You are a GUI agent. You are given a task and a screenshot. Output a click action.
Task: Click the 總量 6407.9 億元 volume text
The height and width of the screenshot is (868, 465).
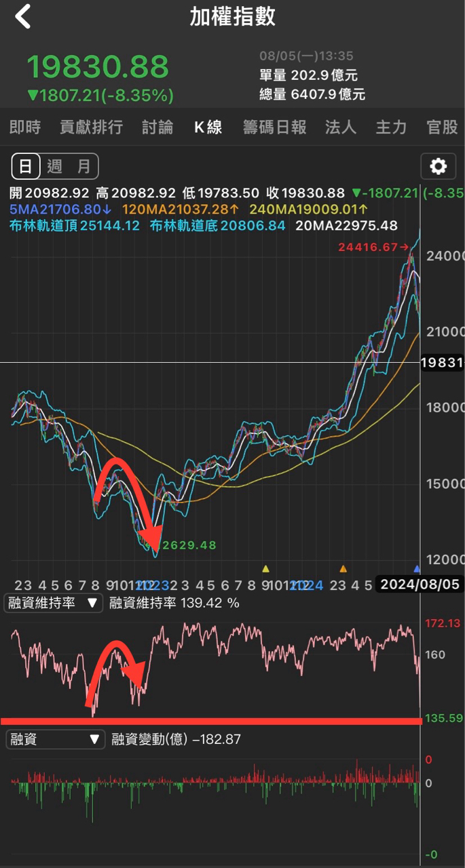(x=312, y=94)
